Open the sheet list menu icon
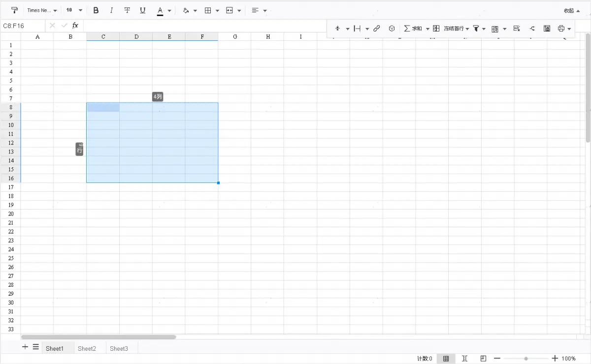Screen dimensions: 591x364 point(36,347)
